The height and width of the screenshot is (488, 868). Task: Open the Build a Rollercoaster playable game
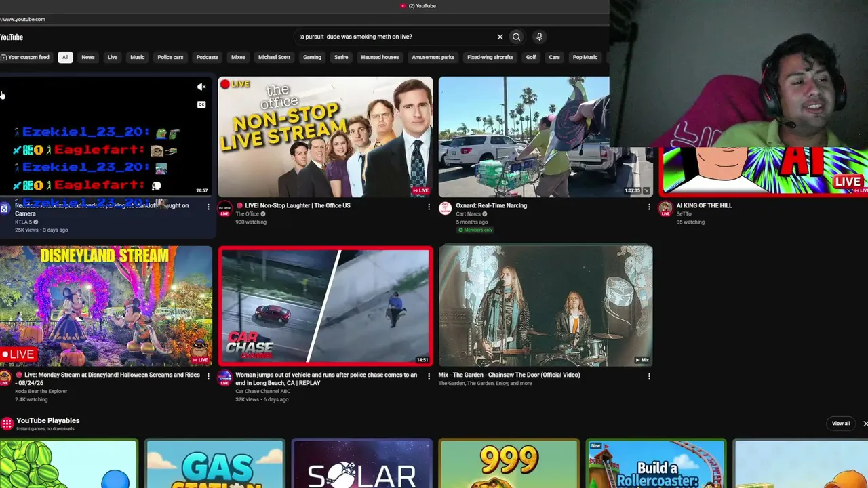pyautogui.click(x=656, y=464)
